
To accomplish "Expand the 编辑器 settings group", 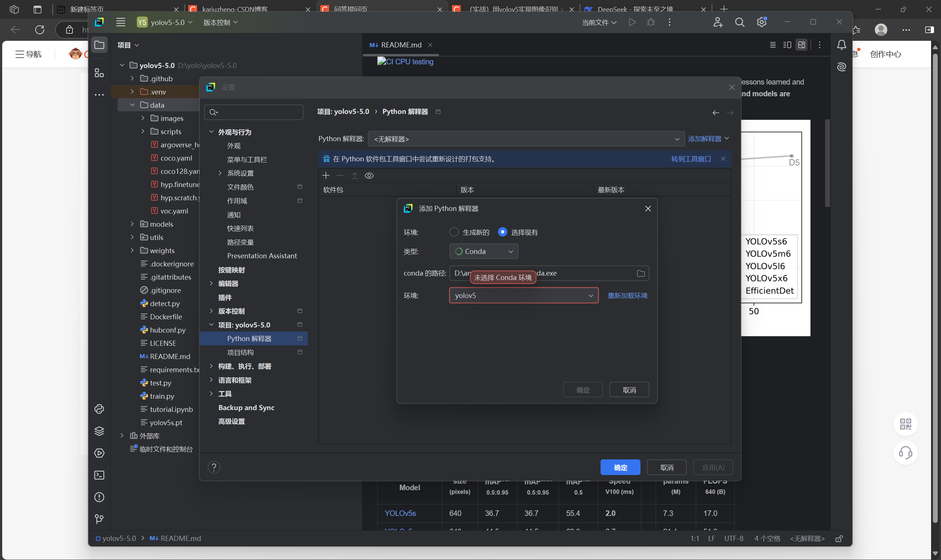I will click(211, 283).
